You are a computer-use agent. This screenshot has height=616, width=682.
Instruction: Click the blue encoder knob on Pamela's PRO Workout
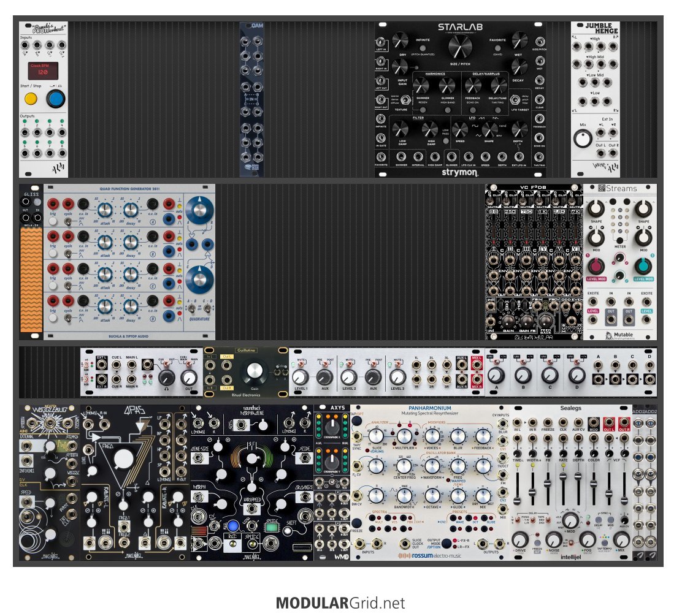(55, 99)
